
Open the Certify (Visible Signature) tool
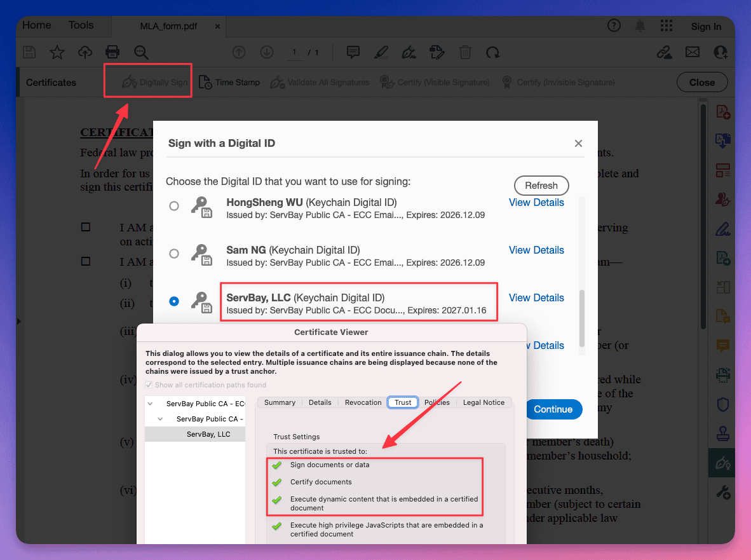435,82
